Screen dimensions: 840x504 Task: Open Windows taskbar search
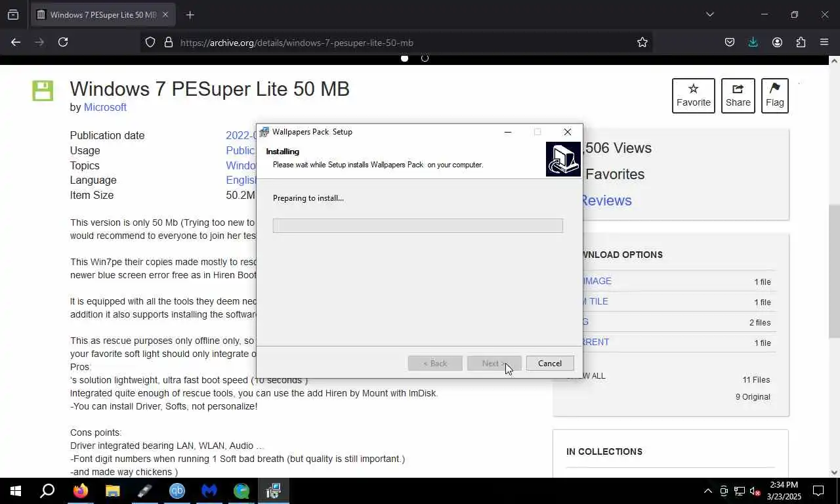pos(47,491)
